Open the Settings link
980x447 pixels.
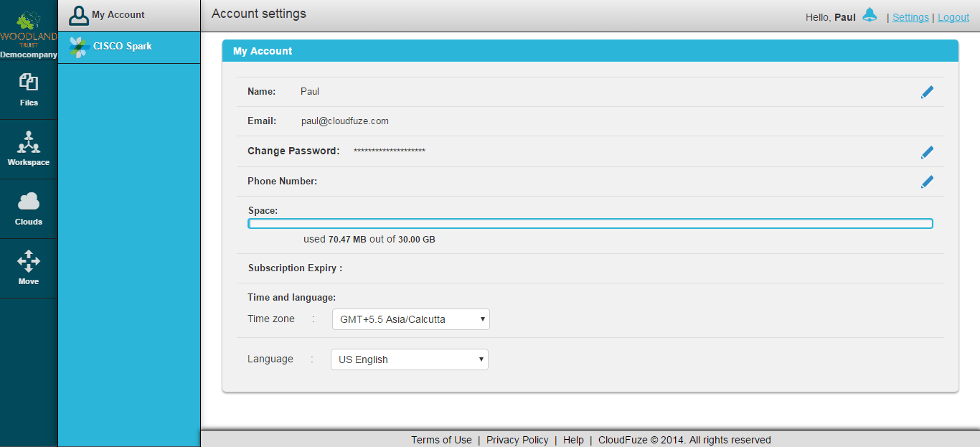[x=910, y=17]
